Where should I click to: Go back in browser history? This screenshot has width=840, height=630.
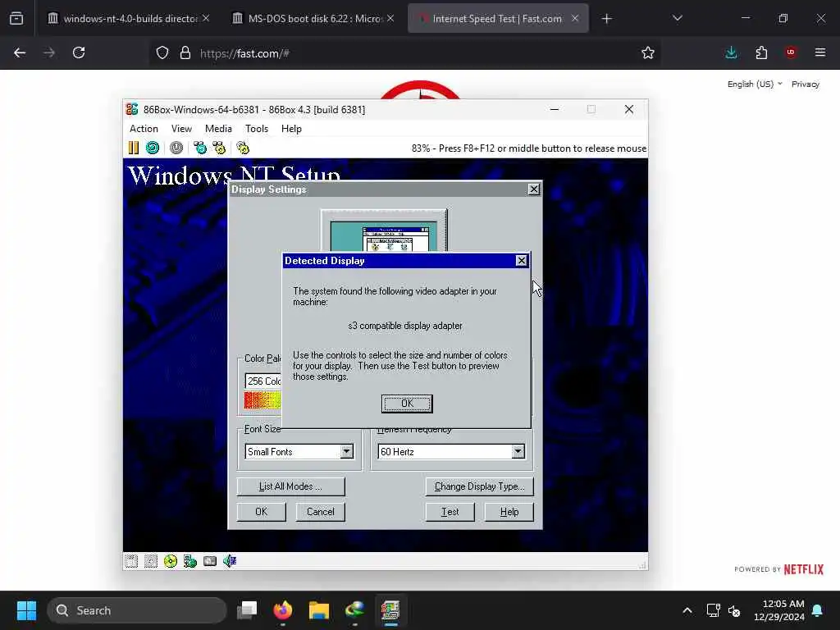click(x=20, y=52)
